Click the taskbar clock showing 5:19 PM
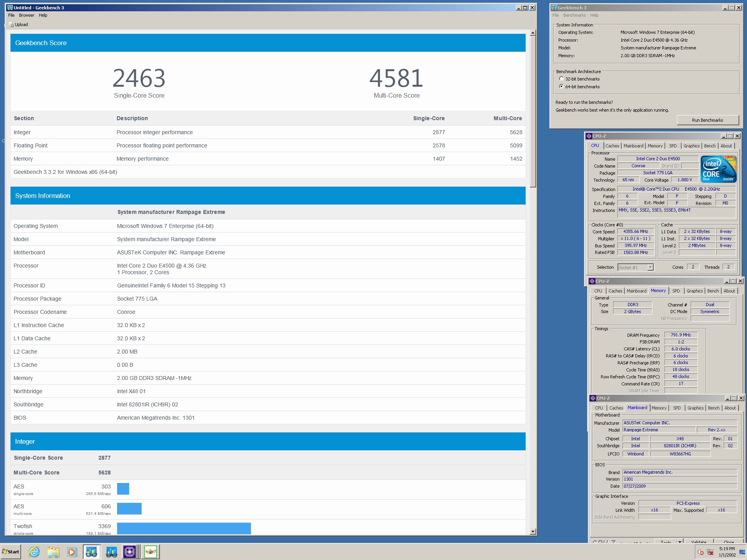The height and width of the screenshot is (560, 747). pos(727,552)
